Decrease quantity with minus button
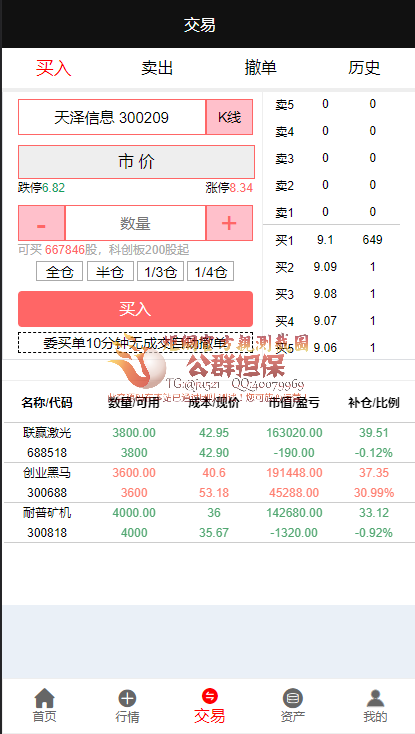415x734 pixels. (x=41, y=223)
